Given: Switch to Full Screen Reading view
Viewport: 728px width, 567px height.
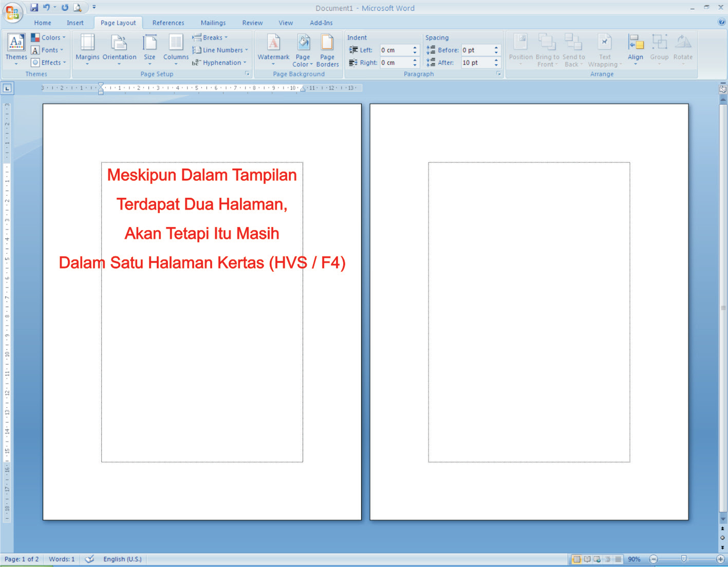Looking at the screenshot, I should [x=587, y=559].
